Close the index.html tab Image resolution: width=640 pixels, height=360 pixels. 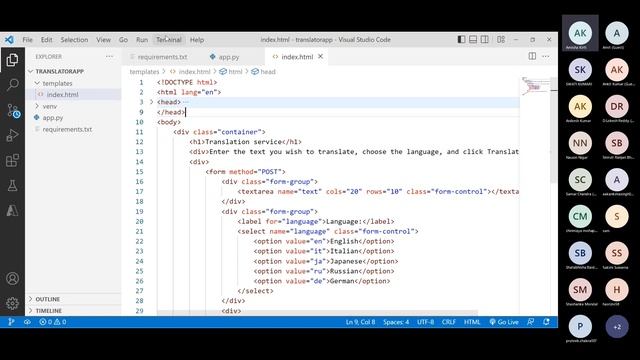(320, 56)
